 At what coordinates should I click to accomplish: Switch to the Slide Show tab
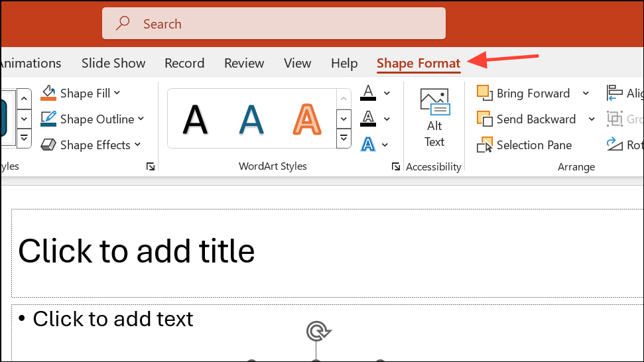click(113, 63)
